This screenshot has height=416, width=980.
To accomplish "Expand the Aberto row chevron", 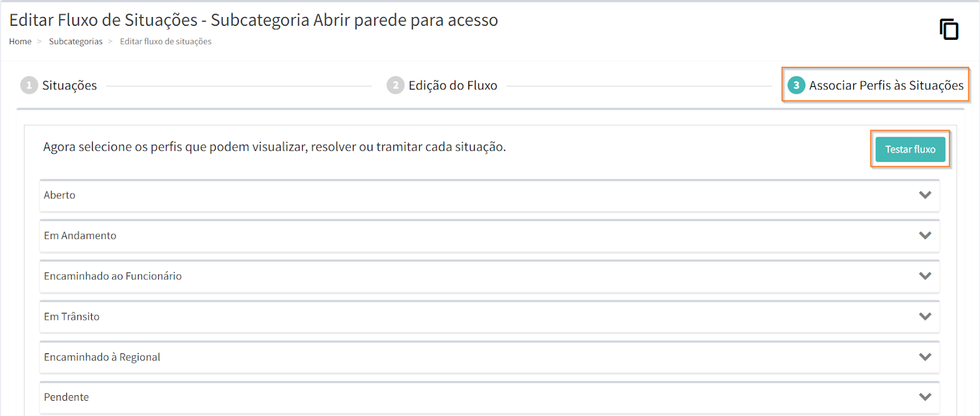I will (925, 195).
